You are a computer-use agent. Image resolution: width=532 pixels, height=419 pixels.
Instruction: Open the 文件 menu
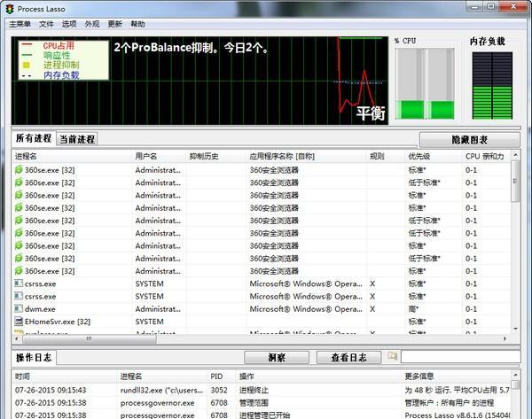point(46,24)
